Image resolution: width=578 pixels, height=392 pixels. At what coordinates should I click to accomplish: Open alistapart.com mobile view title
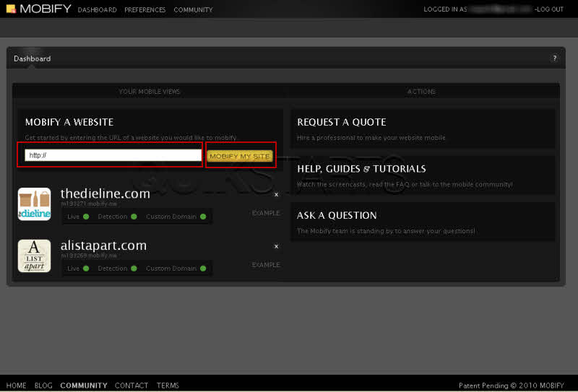point(103,245)
